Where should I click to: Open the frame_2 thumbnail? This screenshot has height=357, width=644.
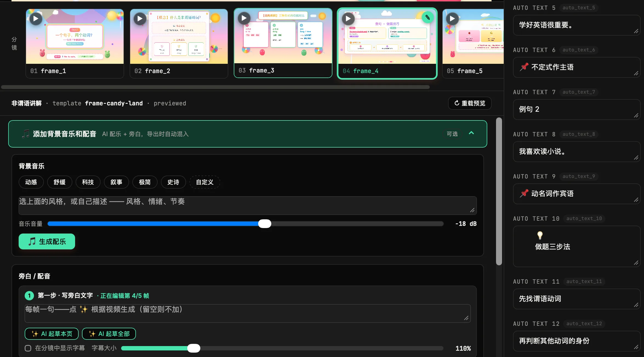(x=179, y=36)
